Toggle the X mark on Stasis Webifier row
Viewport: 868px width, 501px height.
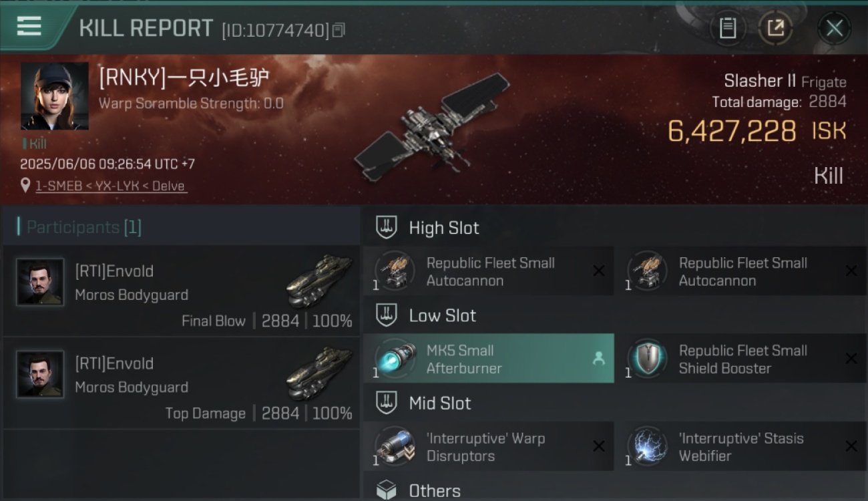[x=851, y=446]
